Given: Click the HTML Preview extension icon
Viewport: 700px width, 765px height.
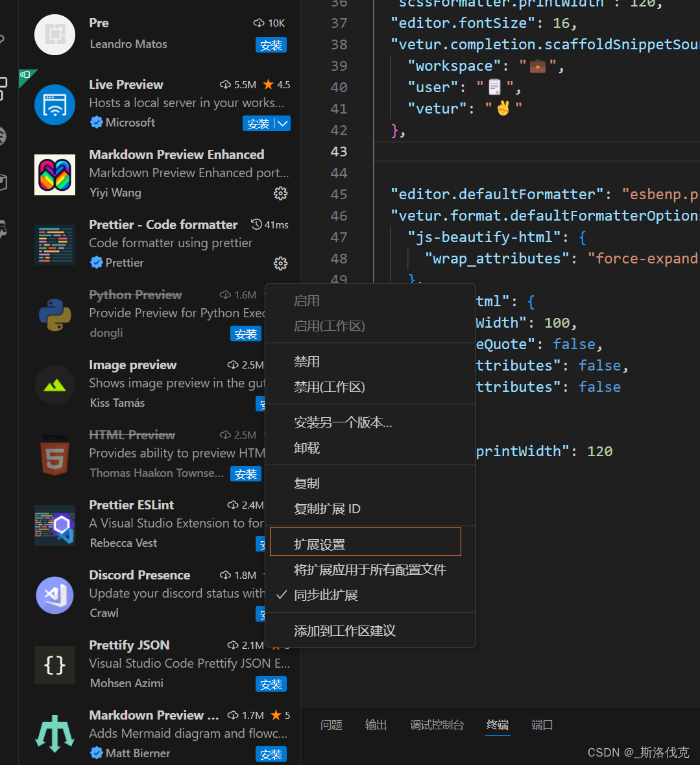Looking at the screenshot, I should (54, 455).
